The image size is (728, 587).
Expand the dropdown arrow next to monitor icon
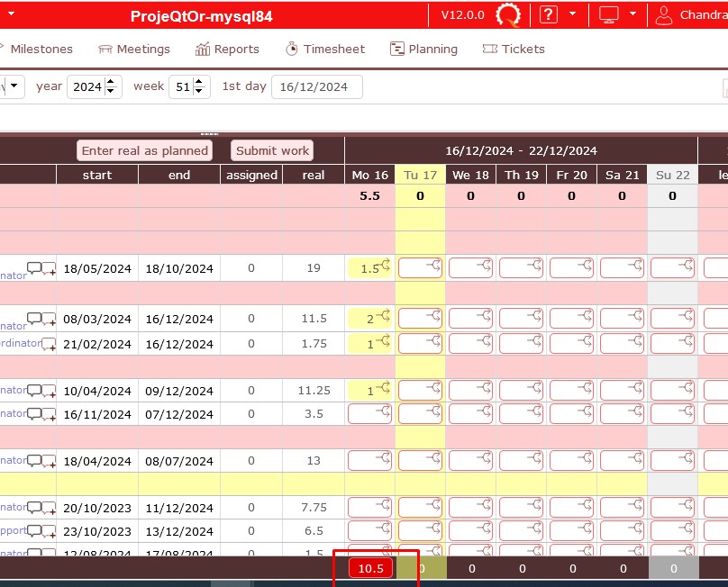click(632, 14)
